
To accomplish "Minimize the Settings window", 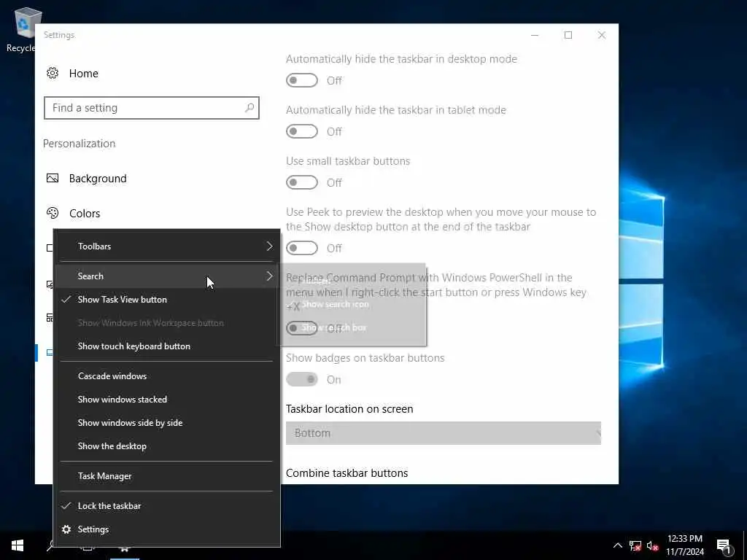I will (535, 35).
